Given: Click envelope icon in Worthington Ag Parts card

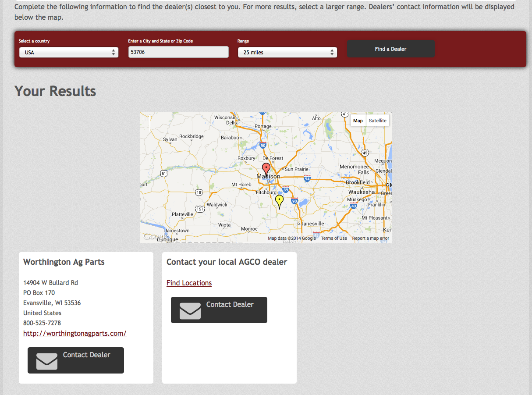Looking at the screenshot, I should coord(47,361).
